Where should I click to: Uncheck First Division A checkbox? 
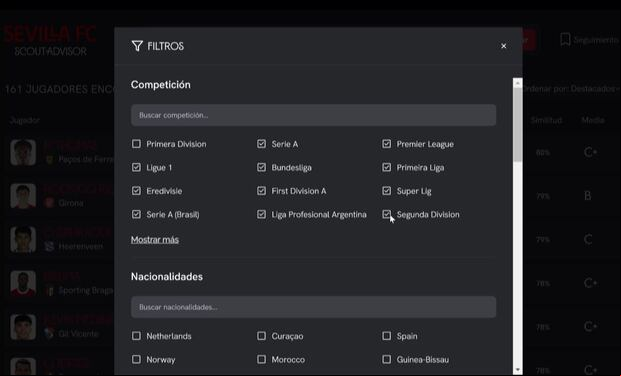point(261,191)
